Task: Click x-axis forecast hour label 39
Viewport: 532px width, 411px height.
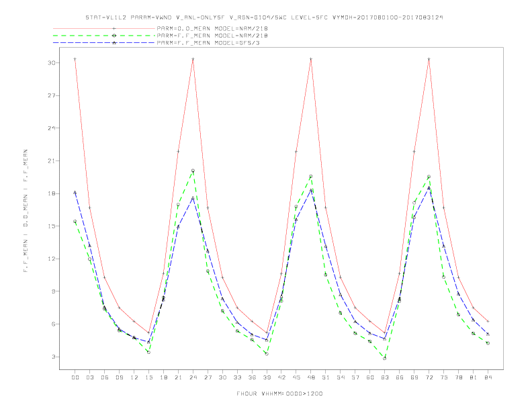Action: pyautogui.click(x=267, y=377)
